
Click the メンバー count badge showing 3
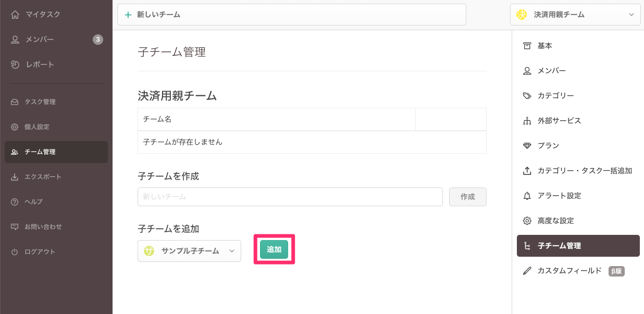(x=98, y=40)
